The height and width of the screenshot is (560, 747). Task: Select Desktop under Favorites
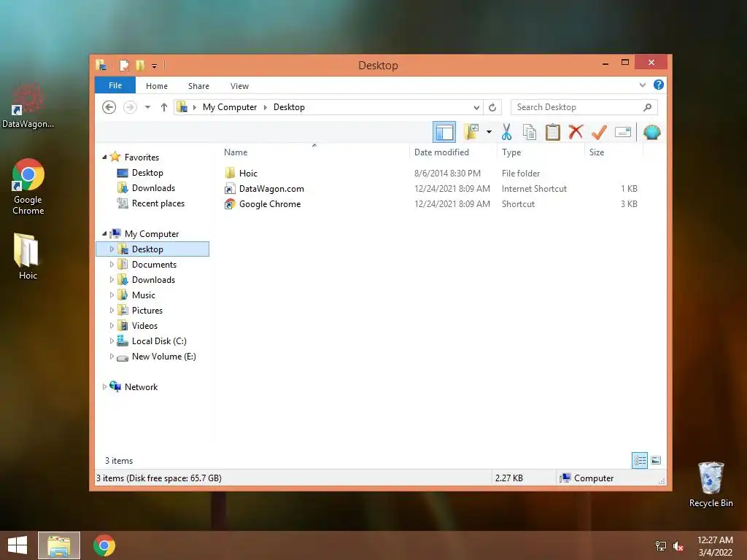click(147, 172)
